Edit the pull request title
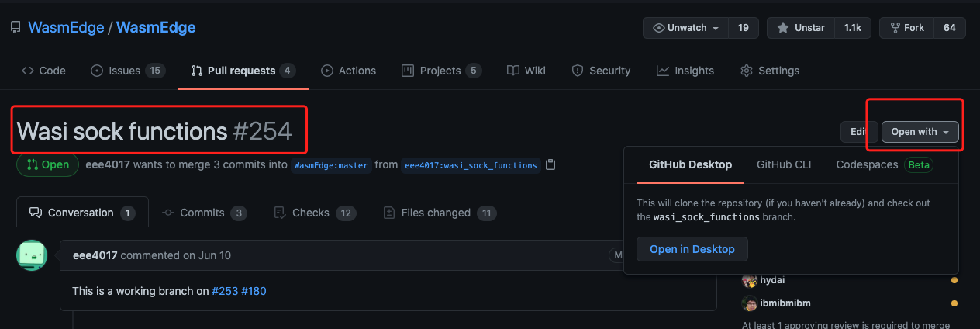This screenshot has width=980, height=329. tap(858, 132)
